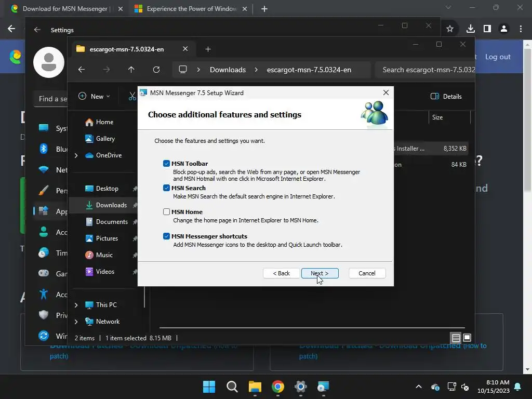Close the escargot-msn File Explorer tab
Screen dimensions: 532x399
[185, 49]
